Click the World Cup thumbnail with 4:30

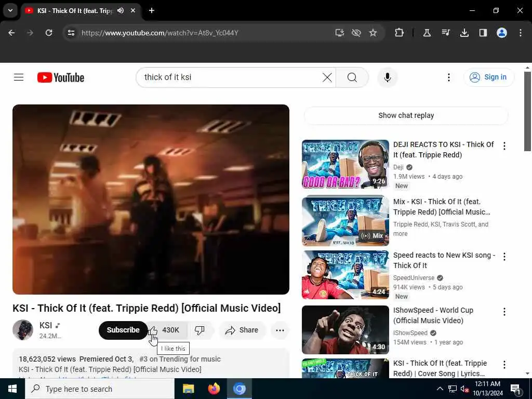[345, 330]
